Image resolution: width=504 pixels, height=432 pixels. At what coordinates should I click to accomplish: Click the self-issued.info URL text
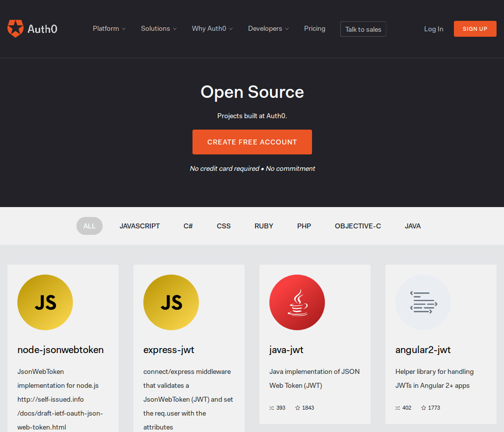(51, 400)
